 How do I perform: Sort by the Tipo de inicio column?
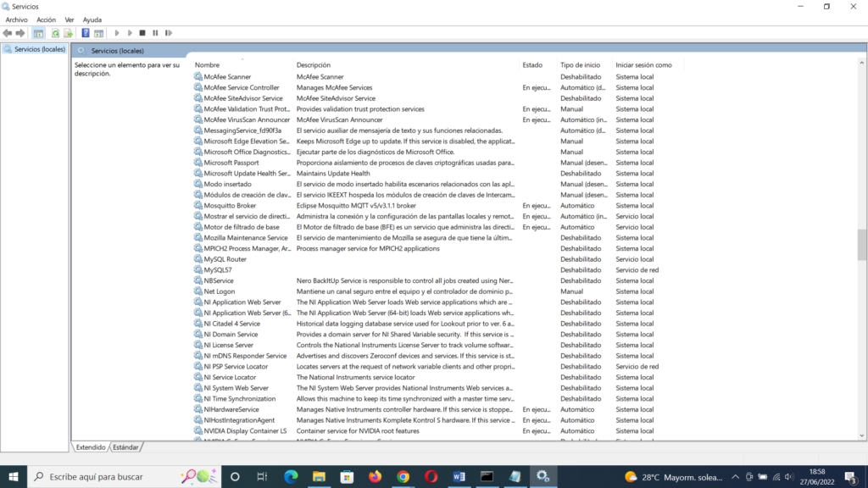coord(581,65)
